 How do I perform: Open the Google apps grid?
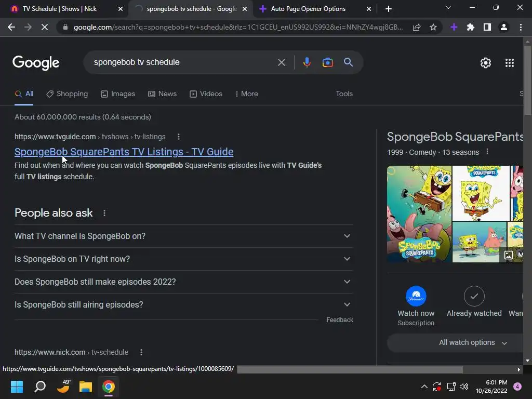click(x=510, y=63)
